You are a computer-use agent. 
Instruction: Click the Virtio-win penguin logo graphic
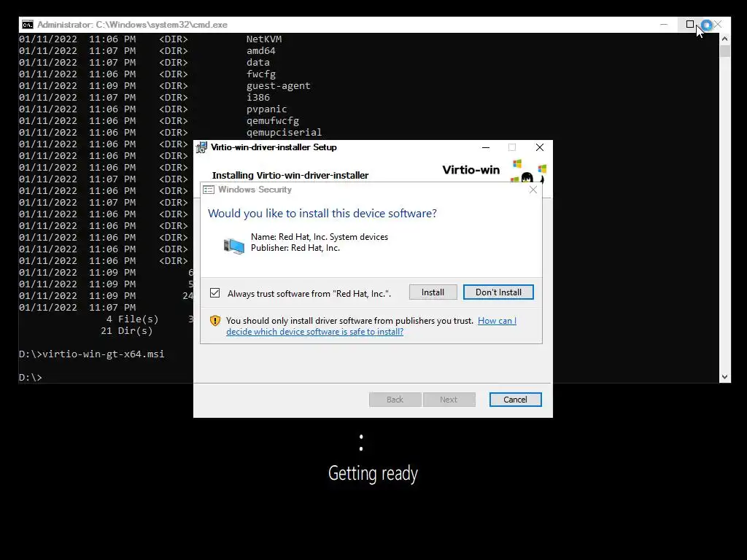[529, 172]
